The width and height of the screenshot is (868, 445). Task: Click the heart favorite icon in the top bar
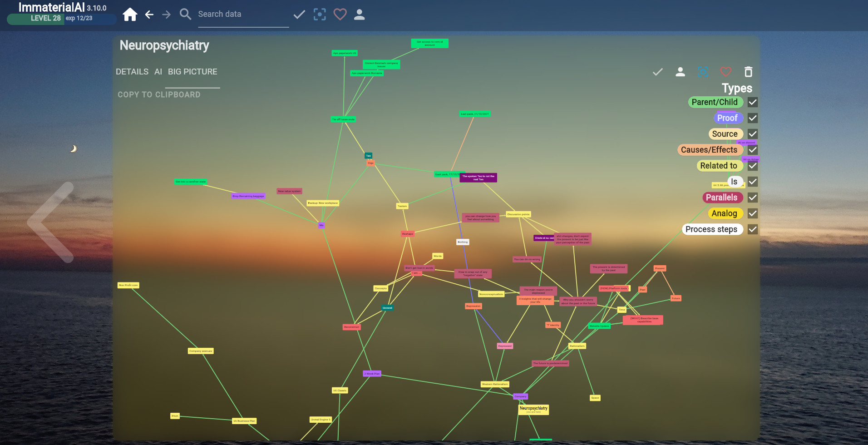(340, 14)
